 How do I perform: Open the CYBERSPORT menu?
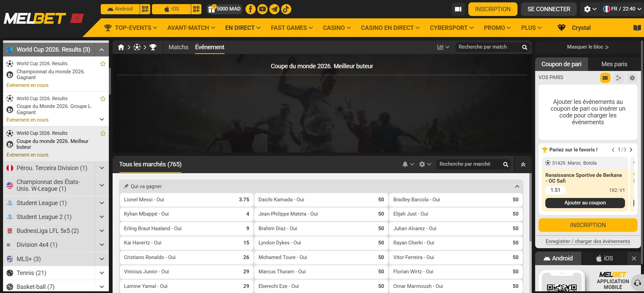(x=452, y=28)
